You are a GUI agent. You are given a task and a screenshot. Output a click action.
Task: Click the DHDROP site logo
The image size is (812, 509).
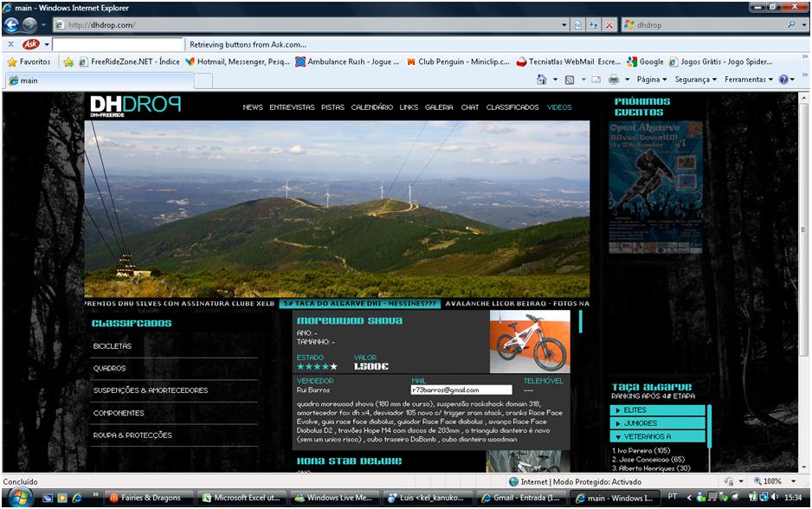coord(136,106)
